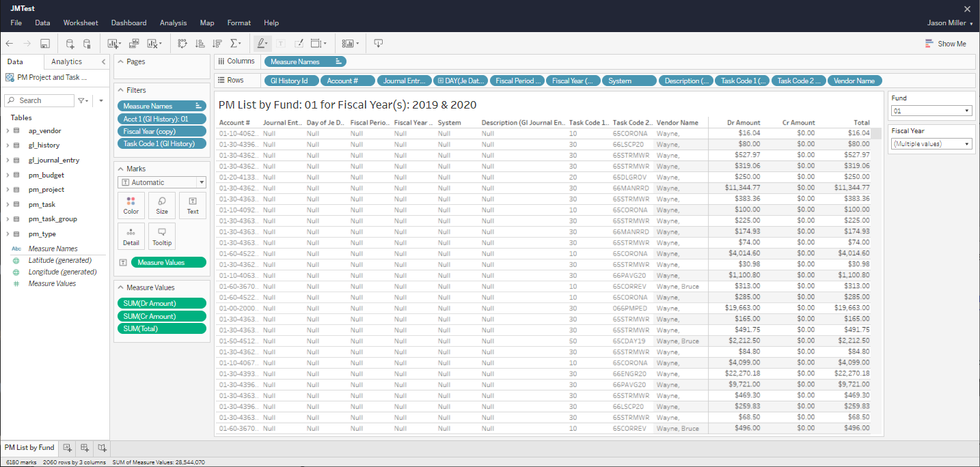
Task: Save the workbook with the floppy disk icon
Action: pyautogui.click(x=45, y=44)
